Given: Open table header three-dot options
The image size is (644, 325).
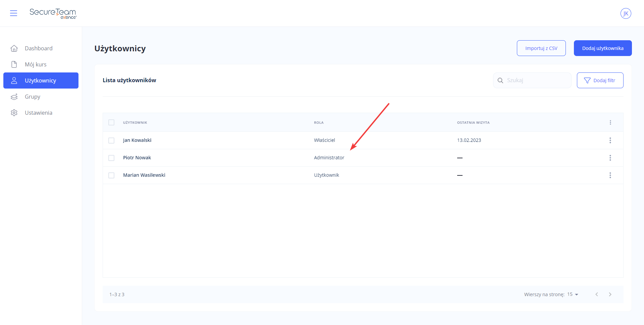Looking at the screenshot, I should click(610, 122).
